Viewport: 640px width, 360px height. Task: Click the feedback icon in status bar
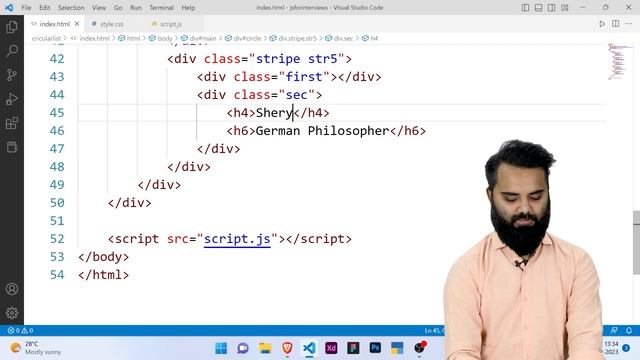click(x=614, y=330)
